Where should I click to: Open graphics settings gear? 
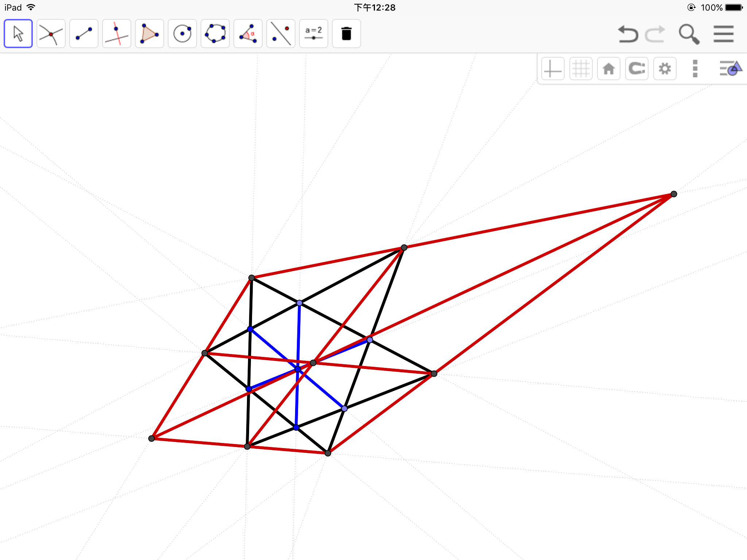coord(665,69)
